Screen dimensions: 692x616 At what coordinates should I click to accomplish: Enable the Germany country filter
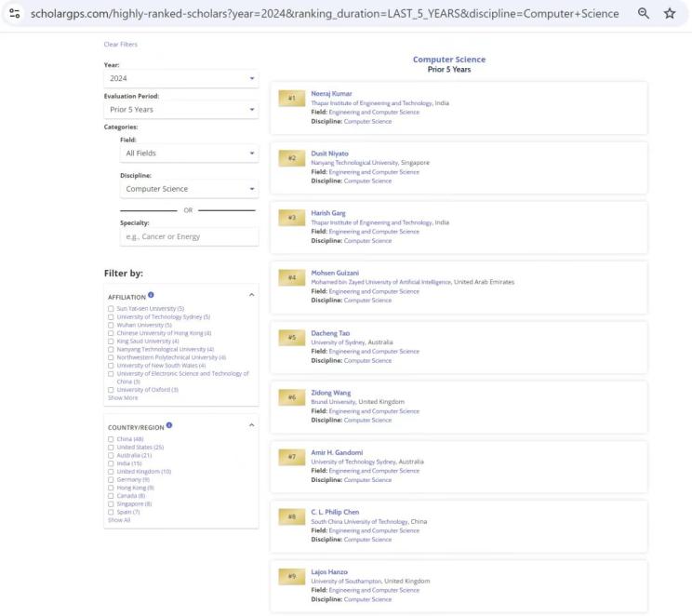(x=111, y=479)
